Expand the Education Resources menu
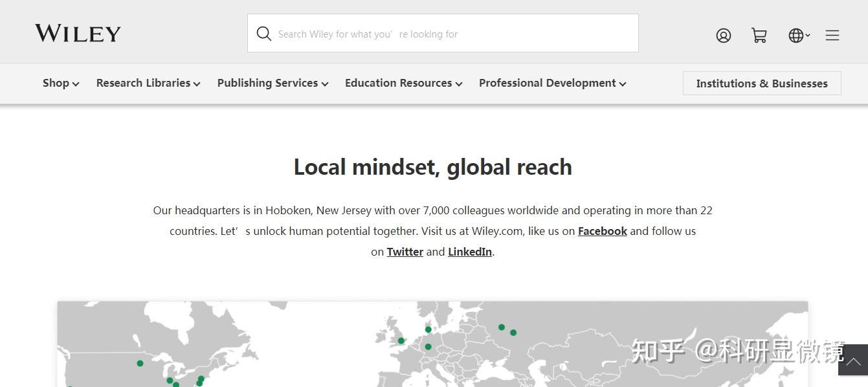Screen dimensions: 868x387 [403, 83]
